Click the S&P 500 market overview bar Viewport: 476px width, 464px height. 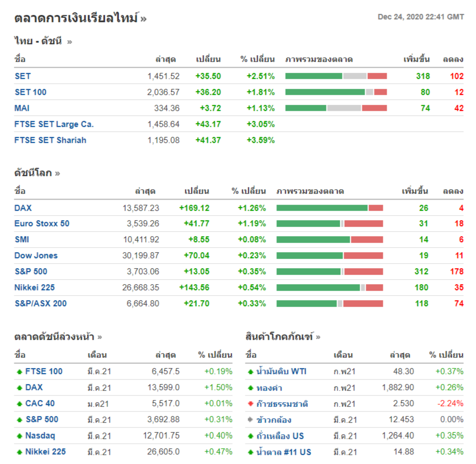click(x=330, y=271)
